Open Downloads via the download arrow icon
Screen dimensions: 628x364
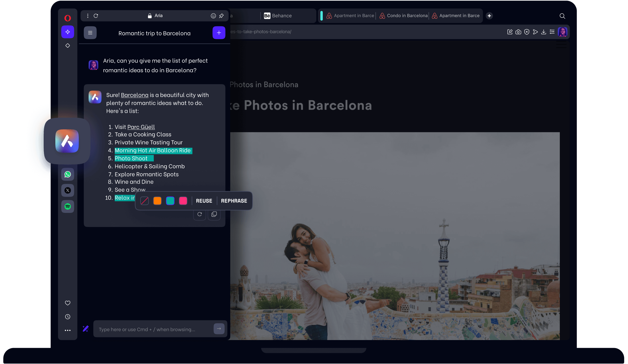[x=544, y=32]
